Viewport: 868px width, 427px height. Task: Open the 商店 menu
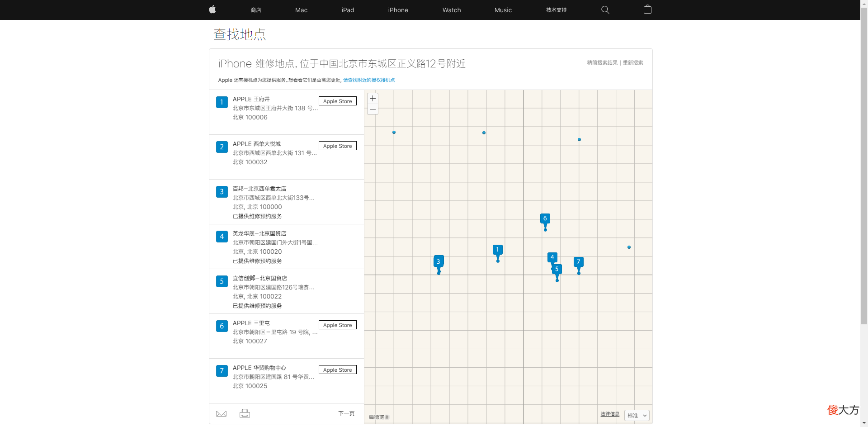(256, 10)
